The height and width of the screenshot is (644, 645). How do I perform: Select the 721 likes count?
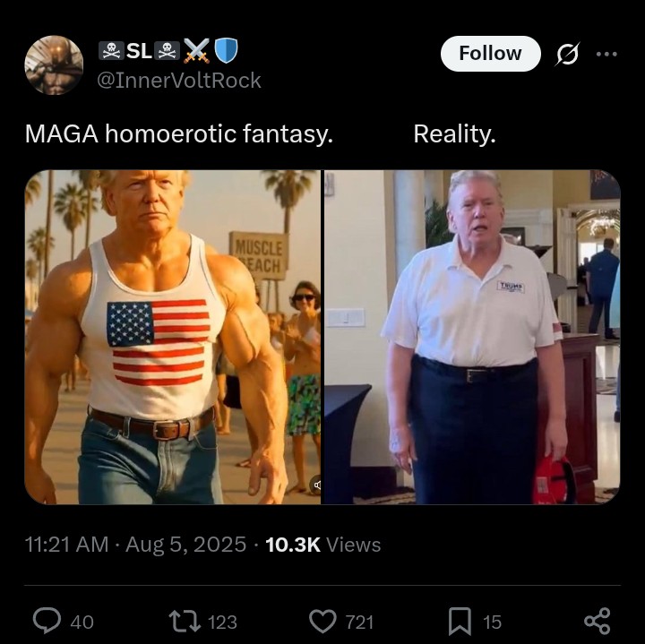point(359,622)
